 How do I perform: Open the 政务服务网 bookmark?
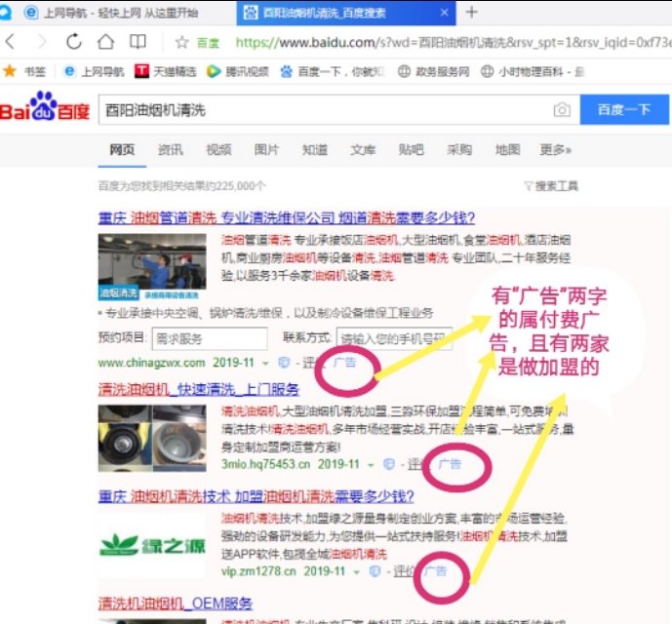433,71
